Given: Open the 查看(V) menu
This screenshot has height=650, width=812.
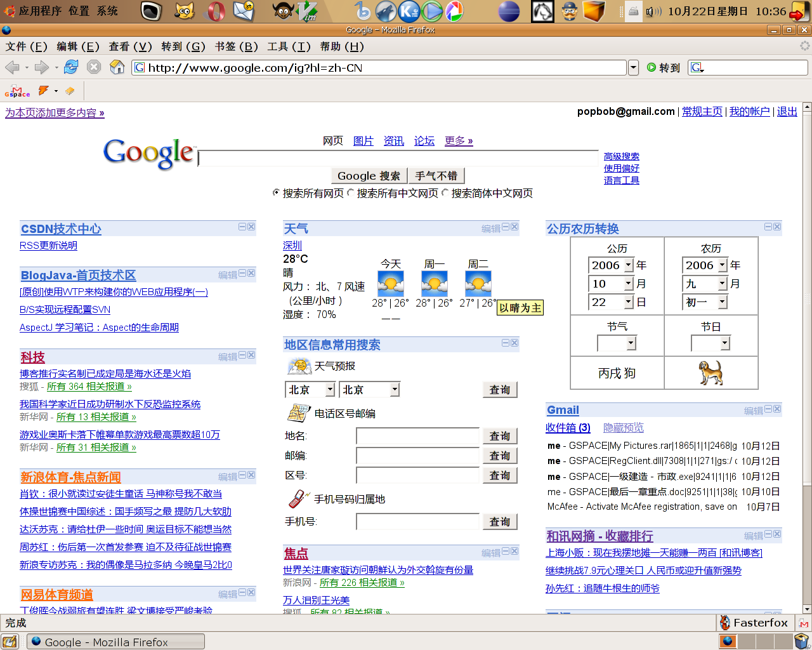Looking at the screenshot, I should 131,46.
